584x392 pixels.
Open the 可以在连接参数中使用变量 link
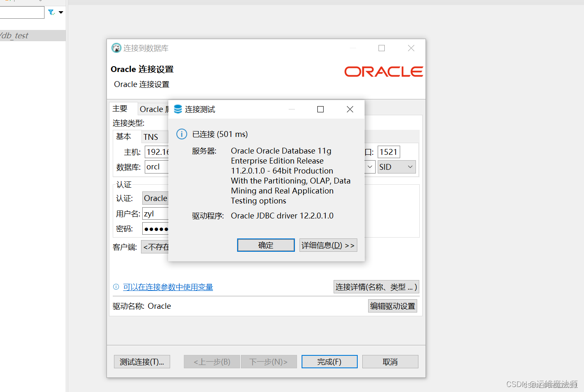click(x=168, y=287)
